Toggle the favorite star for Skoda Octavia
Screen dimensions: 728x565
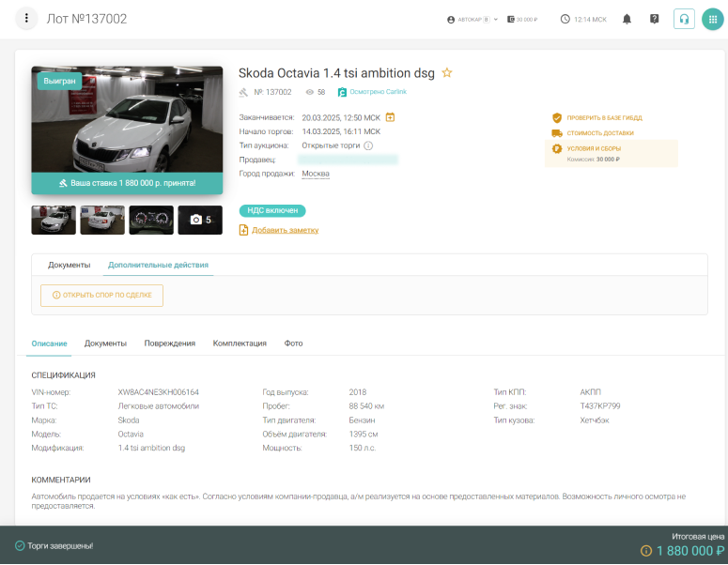(447, 72)
